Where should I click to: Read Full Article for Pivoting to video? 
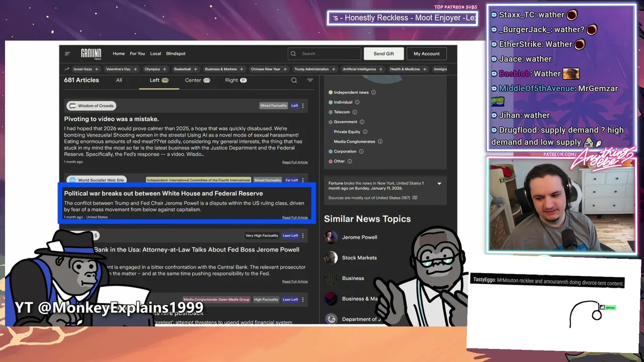295,162
